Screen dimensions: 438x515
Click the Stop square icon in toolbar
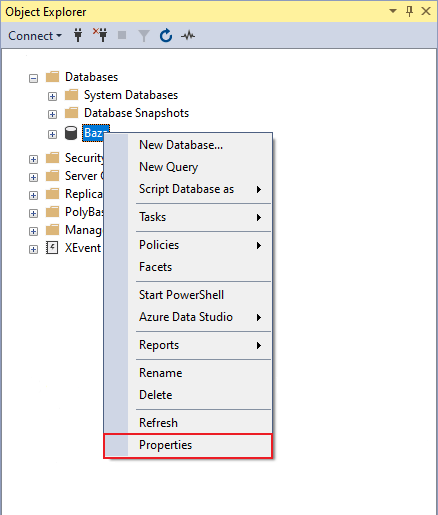(122, 35)
